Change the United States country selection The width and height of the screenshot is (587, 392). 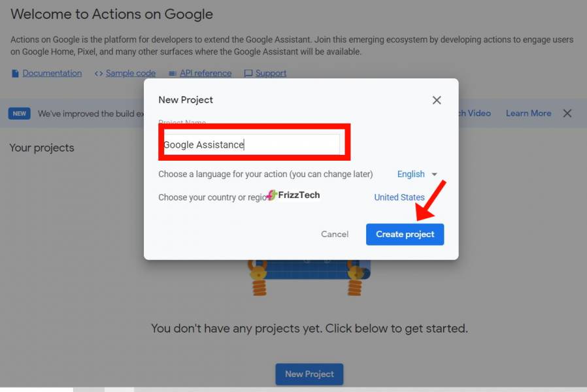pos(399,197)
